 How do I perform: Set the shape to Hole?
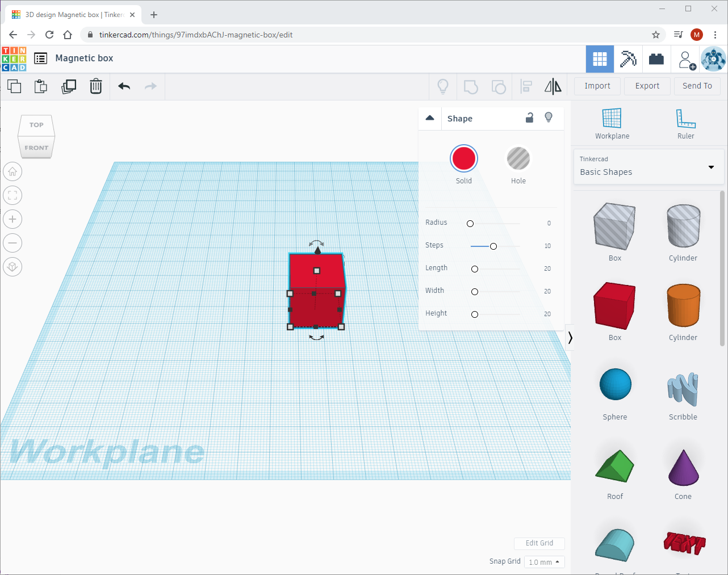(x=518, y=158)
